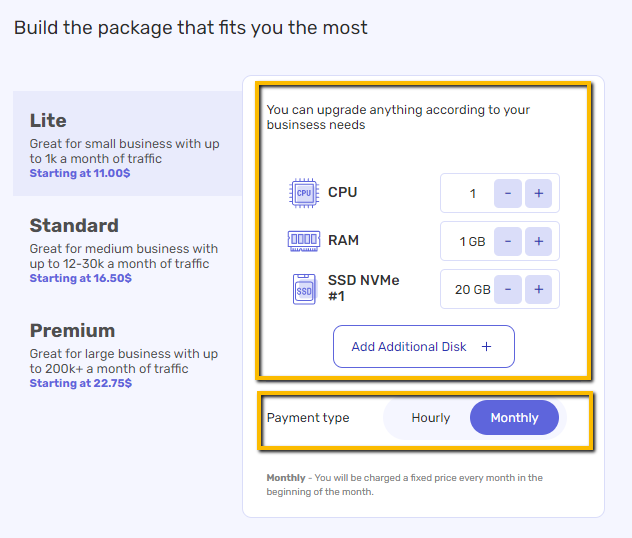Select the Premium package
This screenshot has width=632, height=538.
(128, 354)
